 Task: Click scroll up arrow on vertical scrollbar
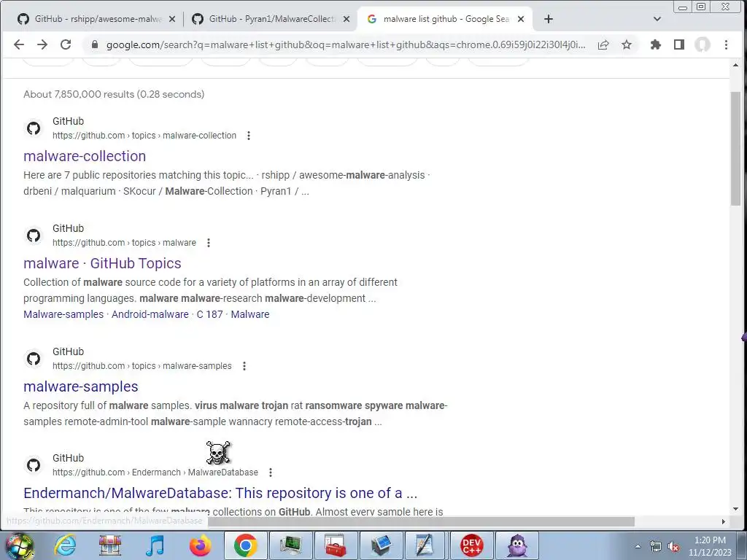pyautogui.click(x=735, y=65)
